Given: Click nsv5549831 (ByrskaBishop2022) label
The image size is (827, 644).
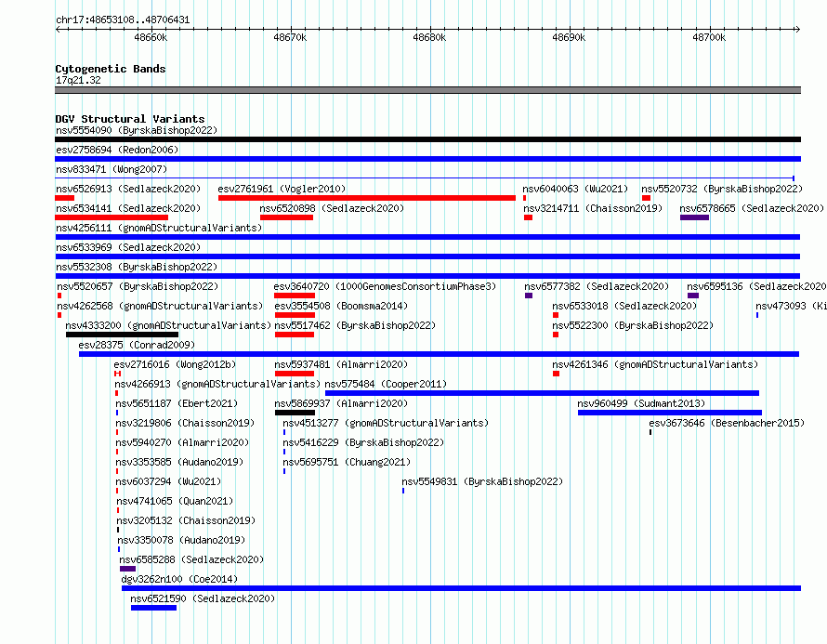Looking at the screenshot, I should click(x=482, y=481).
